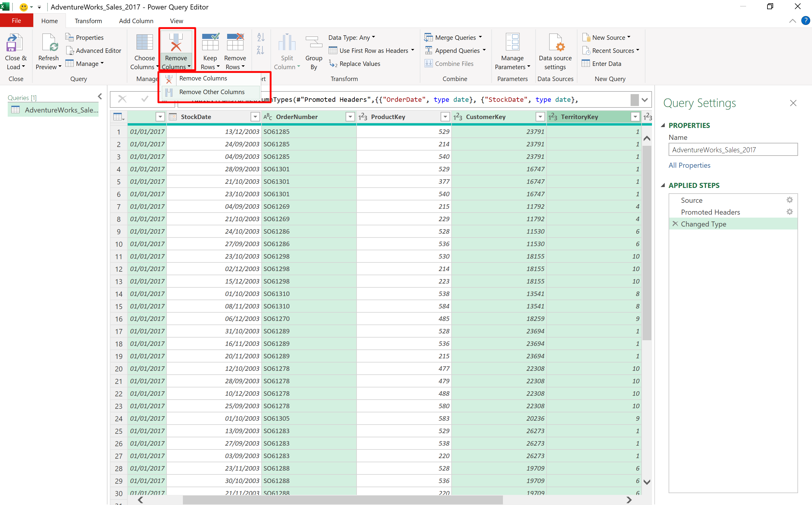Click the horizontal scrollbar thumb
Image resolution: width=812 pixels, height=505 pixels.
[x=342, y=500]
